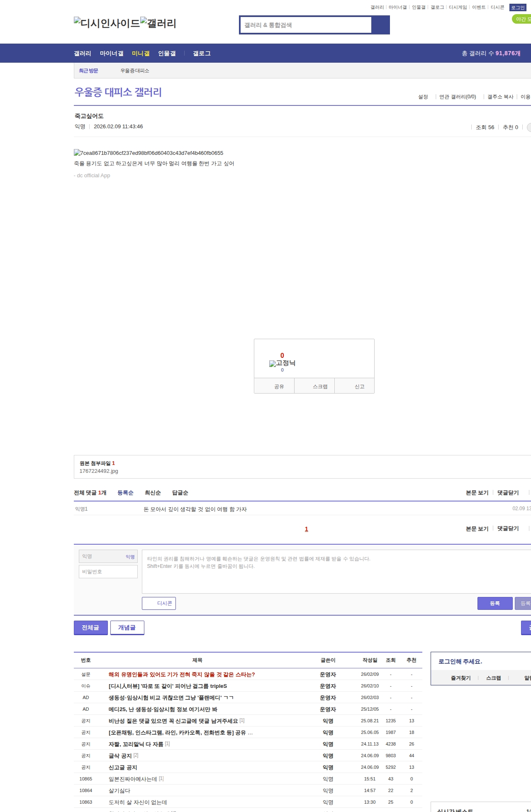The height and width of the screenshot is (812, 531).
Task: Switch to the 개념글 tab
Action: [x=127, y=628]
